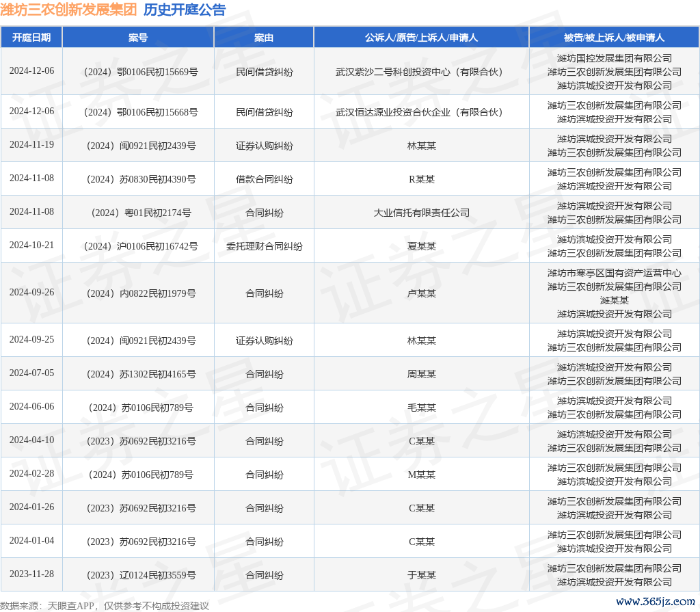Image resolution: width=700 pixels, height=612 pixels.
Task: Click the 历史开庭公告 heading
Action: [x=185, y=10]
